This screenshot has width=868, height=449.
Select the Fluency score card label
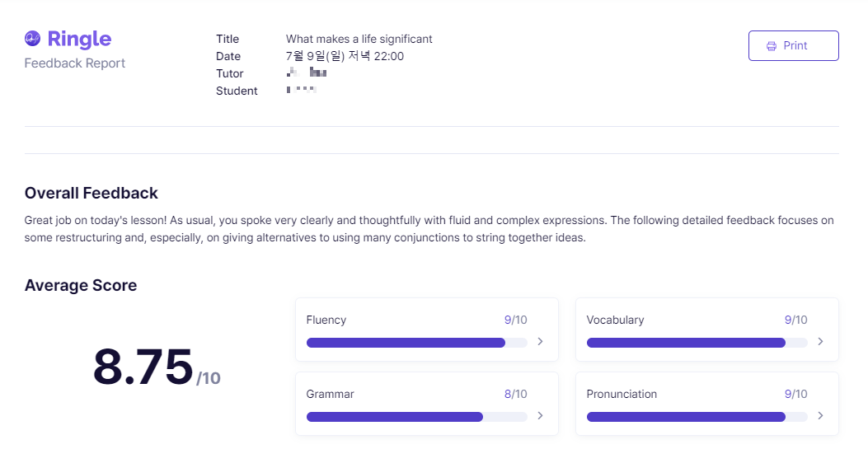pyautogui.click(x=326, y=320)
